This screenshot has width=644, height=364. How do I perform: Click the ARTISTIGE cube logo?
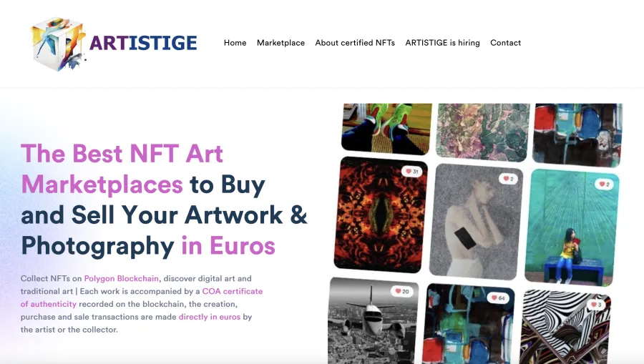point(57,44)
